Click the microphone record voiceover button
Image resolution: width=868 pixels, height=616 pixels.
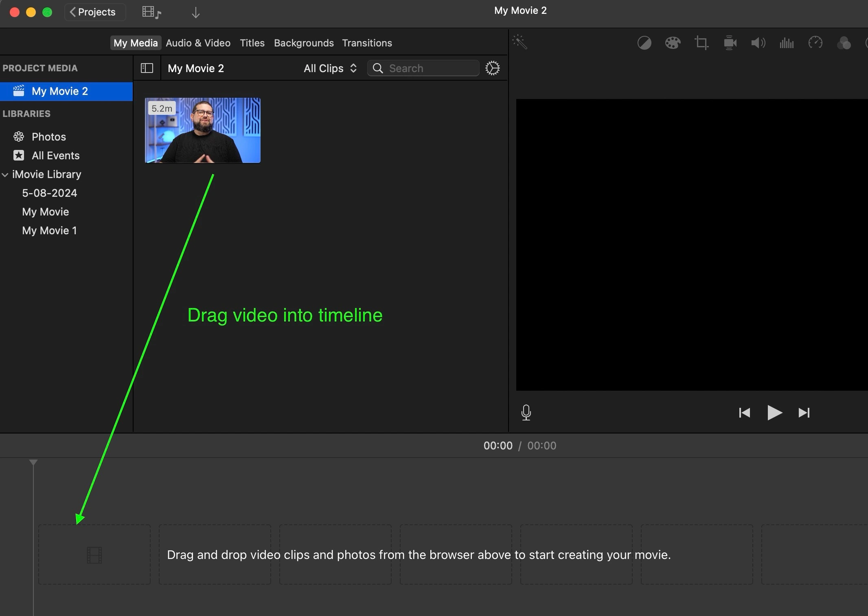pyautogui.click(x=526, y=412)
